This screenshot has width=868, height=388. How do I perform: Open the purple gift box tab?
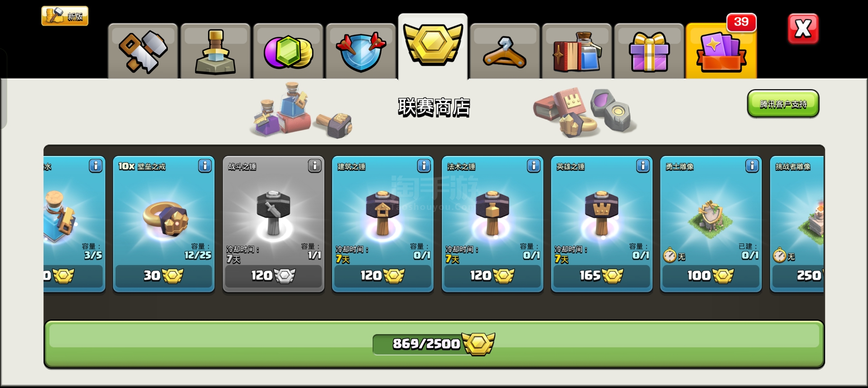point(649,51)
